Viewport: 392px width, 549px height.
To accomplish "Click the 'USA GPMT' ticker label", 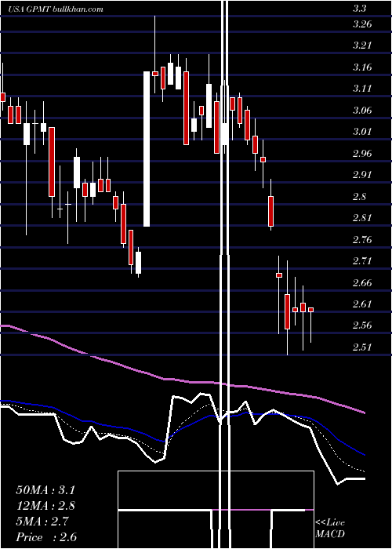I will 29,9.
